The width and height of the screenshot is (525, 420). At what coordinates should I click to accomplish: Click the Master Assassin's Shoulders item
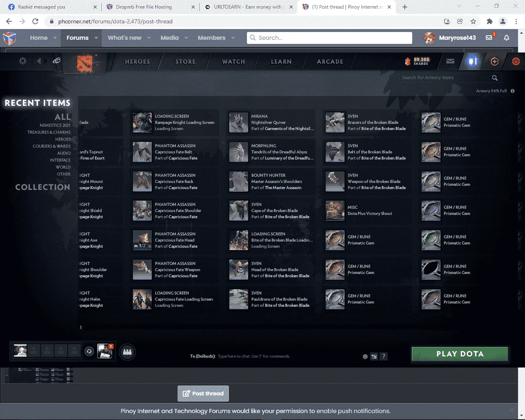tap(271, 181)
